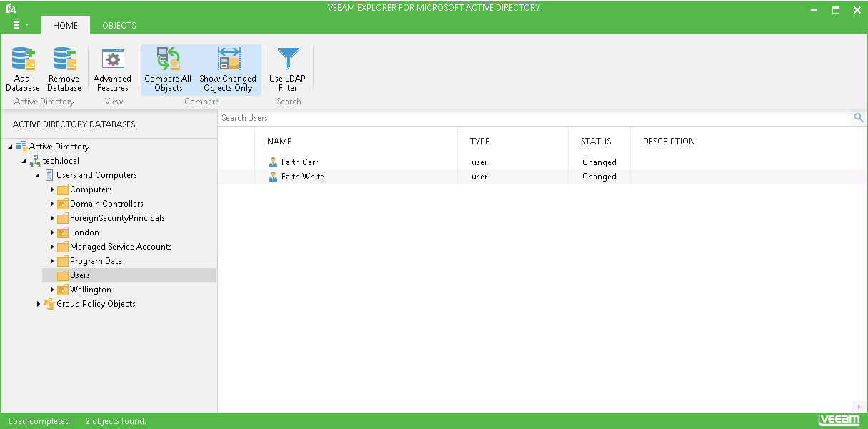Collapse Users and Computers node
The image size is (868, 429).
[x=37, y=175]
